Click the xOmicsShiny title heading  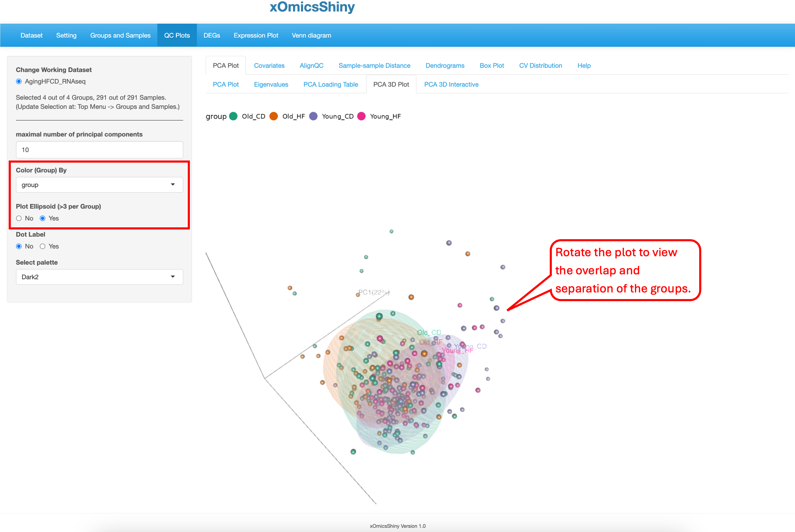(x=312, y=7)
